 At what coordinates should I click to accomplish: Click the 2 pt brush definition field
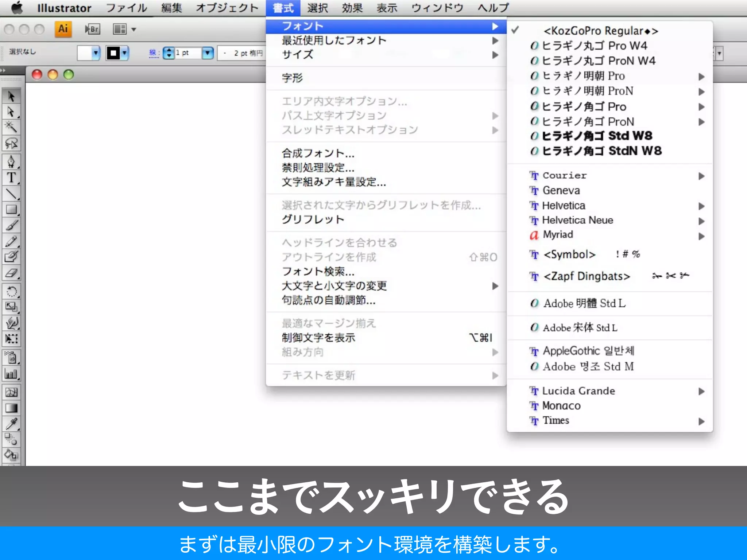pyautogui.click(x=242, y=53)
